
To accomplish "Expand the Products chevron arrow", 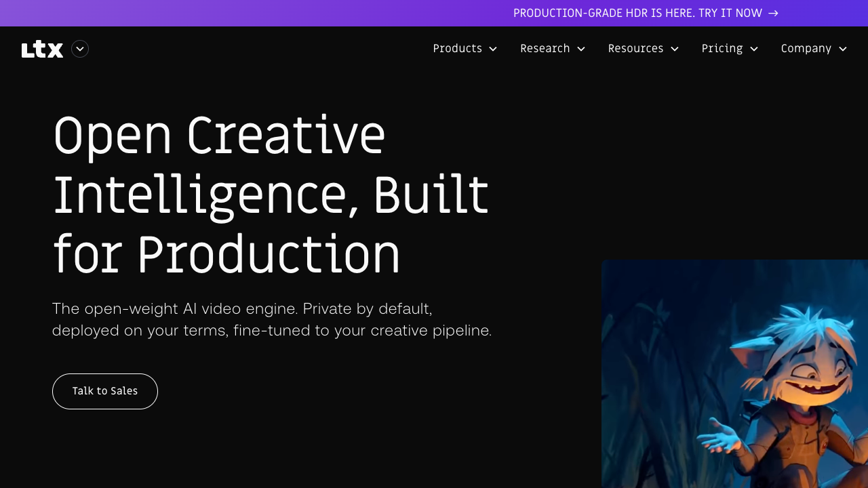I will tap(493, 49).
